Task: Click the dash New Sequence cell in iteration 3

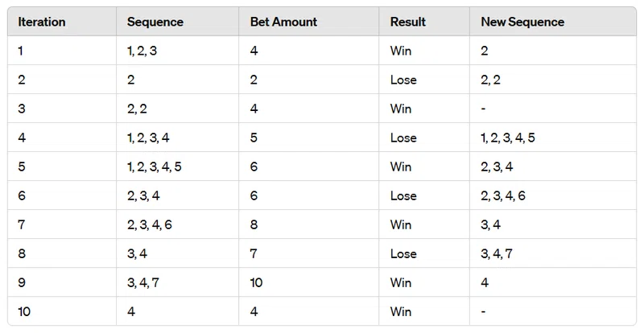Action: pos(483,109)
